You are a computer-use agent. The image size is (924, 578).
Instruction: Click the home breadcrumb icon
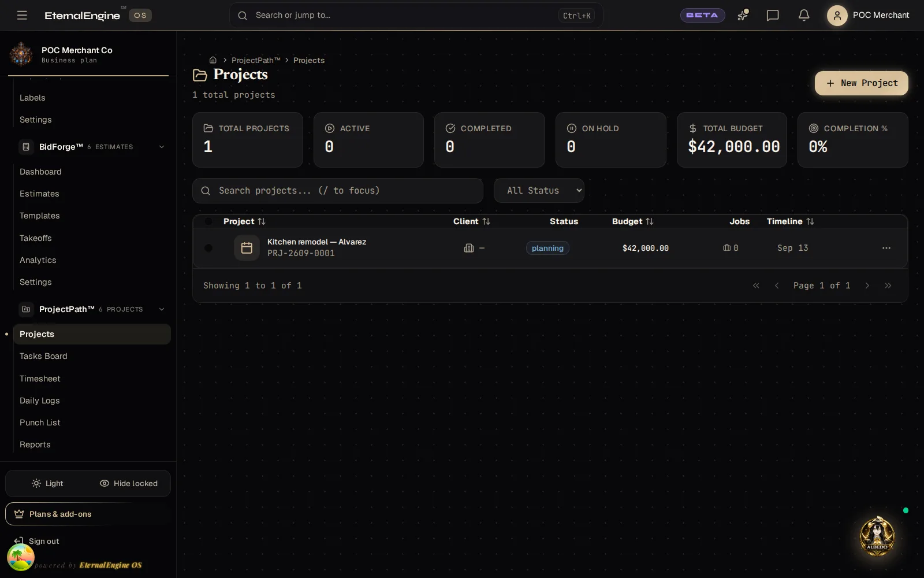point(213,60)
